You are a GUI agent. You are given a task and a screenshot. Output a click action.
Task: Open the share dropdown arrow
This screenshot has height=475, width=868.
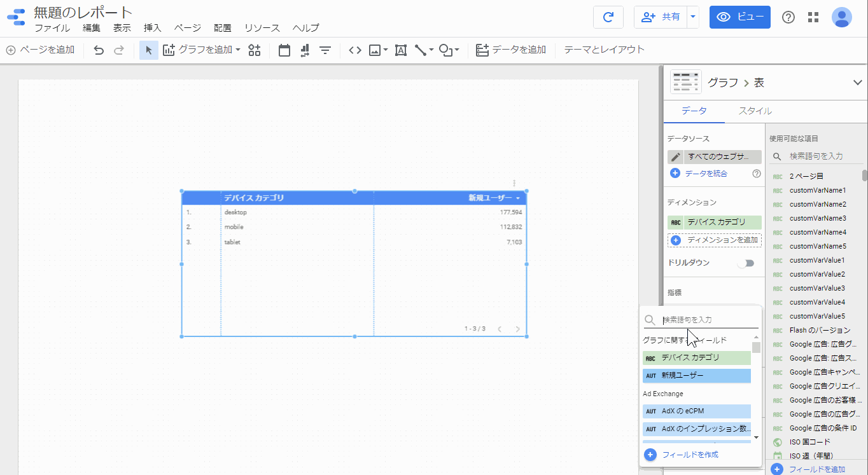[x=694, y=17]
